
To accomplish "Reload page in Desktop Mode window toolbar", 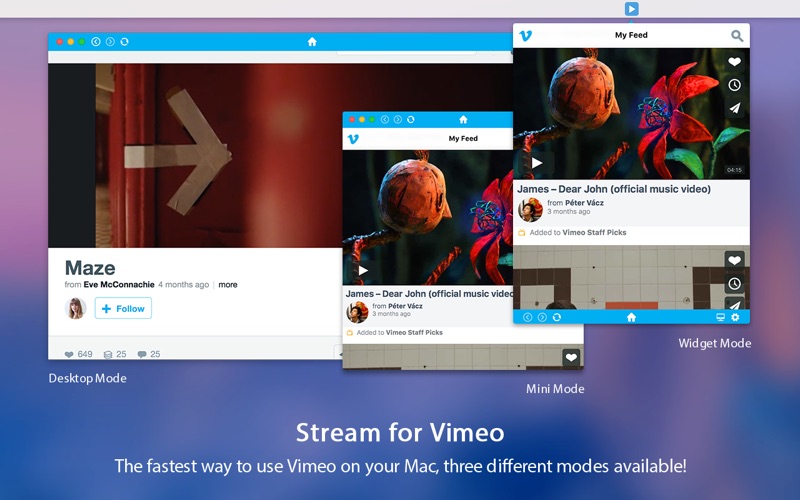I will point(124,42).
